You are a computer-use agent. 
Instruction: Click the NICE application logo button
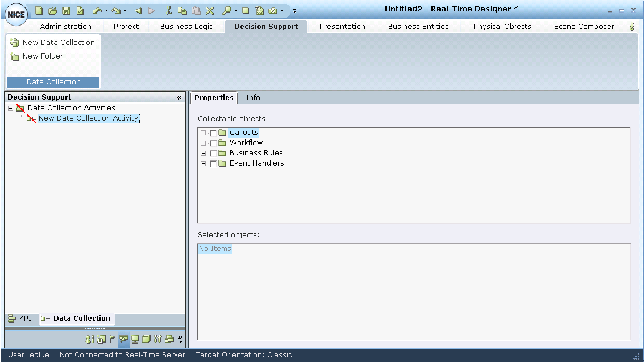point(16,15)
